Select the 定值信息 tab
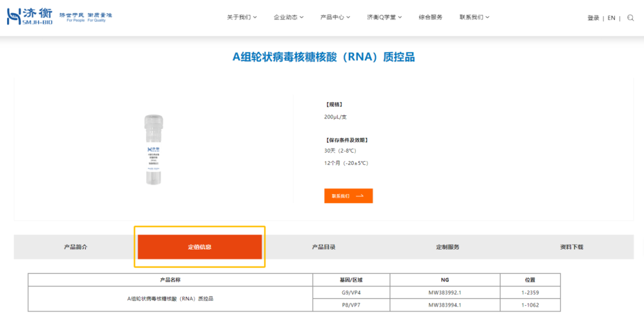644x317 pixels. coord(200,247)
